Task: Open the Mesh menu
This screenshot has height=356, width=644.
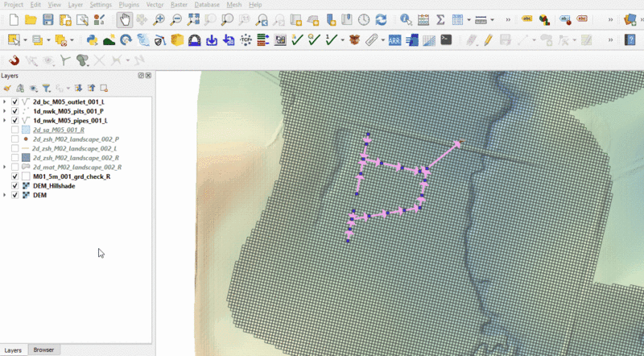Action: pos(233,5)
